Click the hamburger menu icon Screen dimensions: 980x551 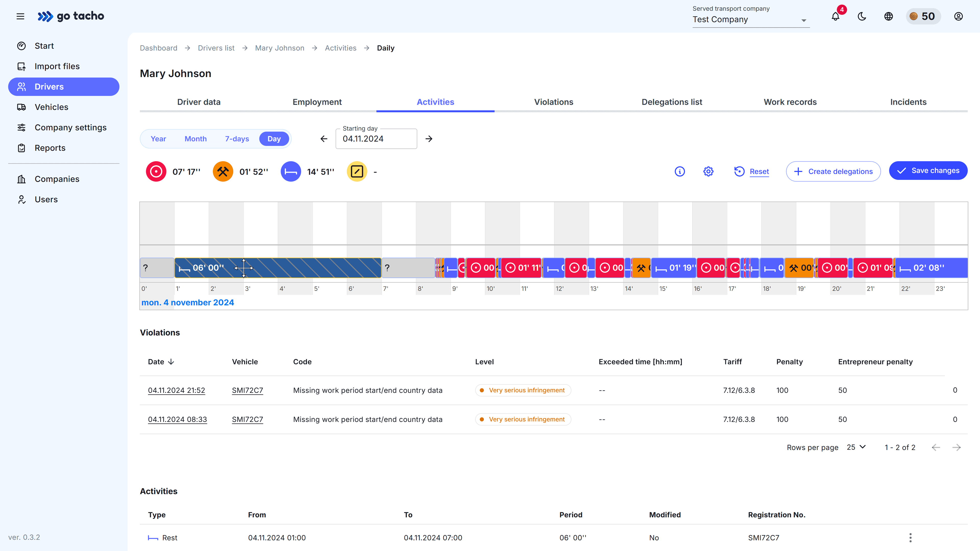[x=20, y=16]
